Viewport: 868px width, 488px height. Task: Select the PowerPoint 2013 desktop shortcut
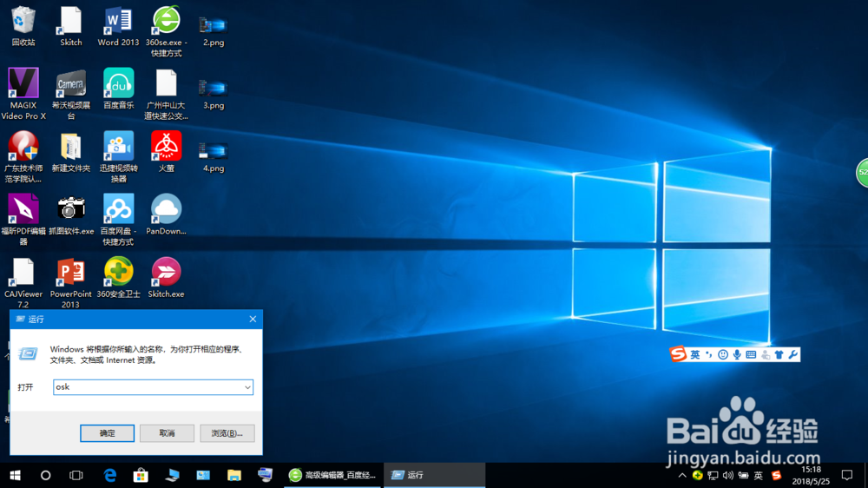click(x=71, y=273)
